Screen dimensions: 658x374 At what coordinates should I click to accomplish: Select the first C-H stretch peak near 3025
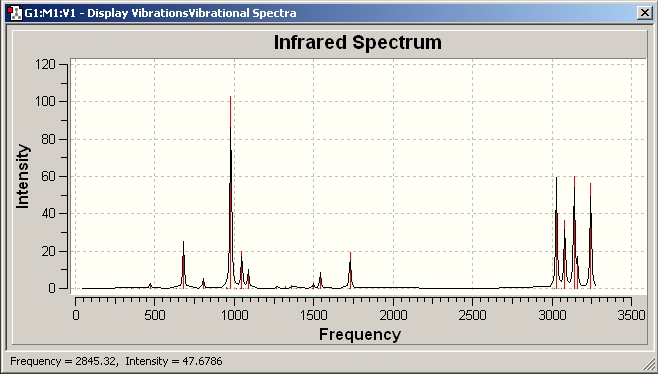(x=556, y=233)
